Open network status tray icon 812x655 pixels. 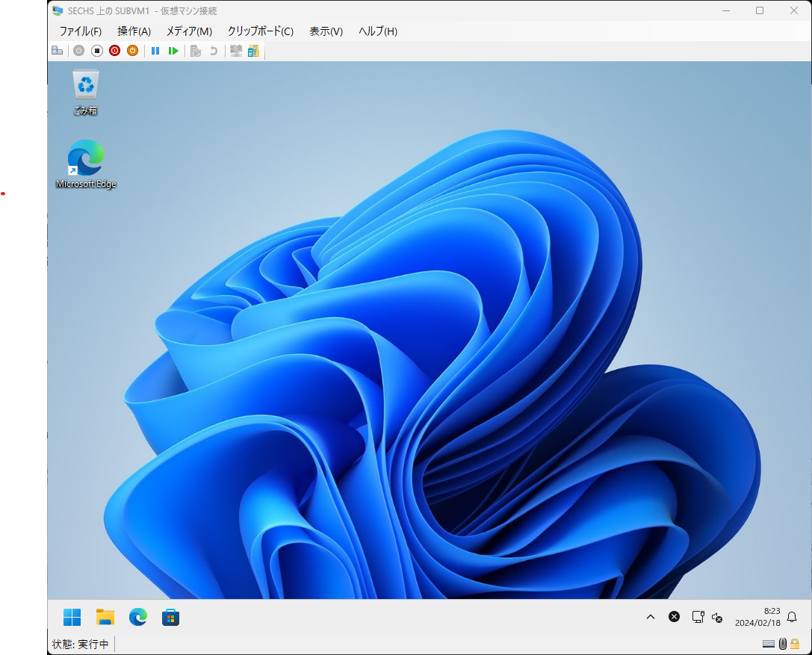coord(698,617)
